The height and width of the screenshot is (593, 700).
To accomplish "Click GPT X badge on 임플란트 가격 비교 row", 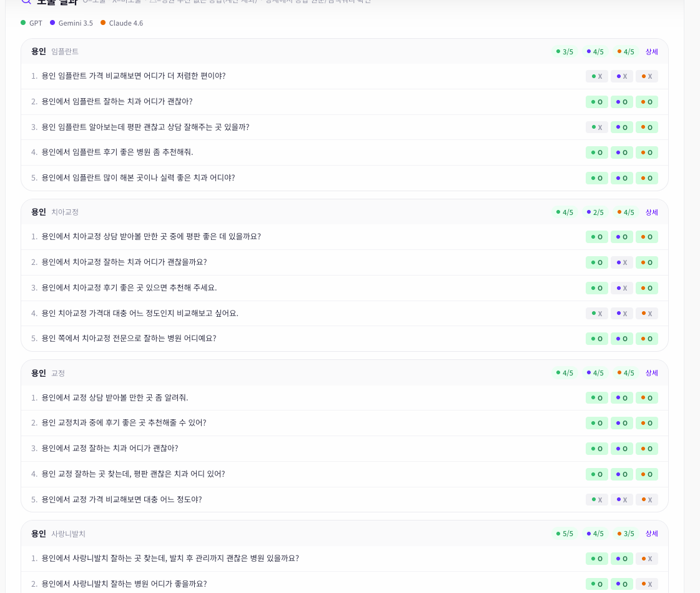I will [x=596, y=76].
